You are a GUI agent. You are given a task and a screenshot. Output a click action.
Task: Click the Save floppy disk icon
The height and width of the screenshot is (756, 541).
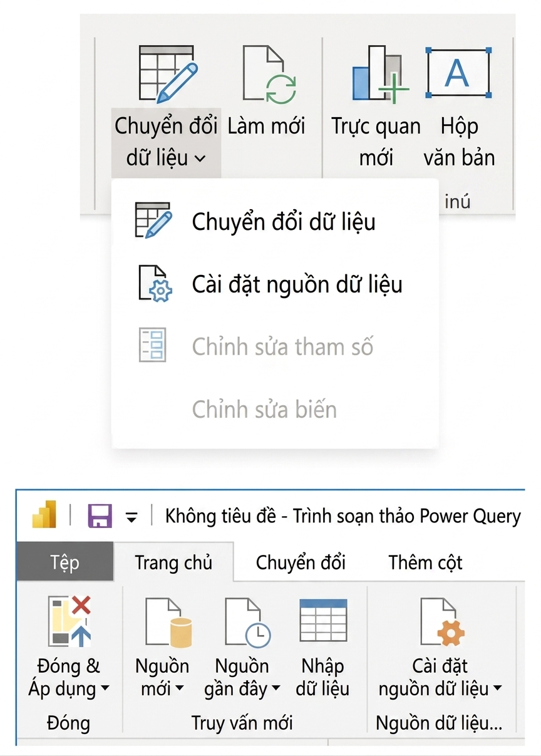click(100, 516)
